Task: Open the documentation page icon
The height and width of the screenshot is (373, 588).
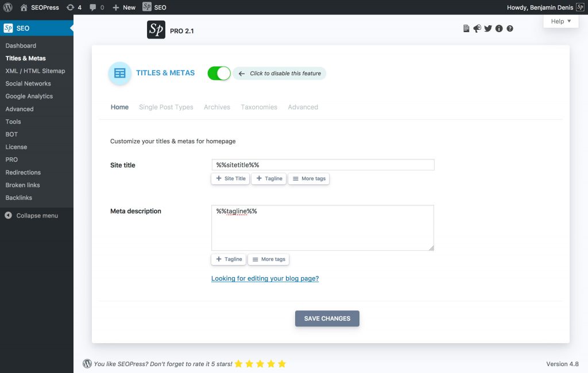Action: click(466, 29)
